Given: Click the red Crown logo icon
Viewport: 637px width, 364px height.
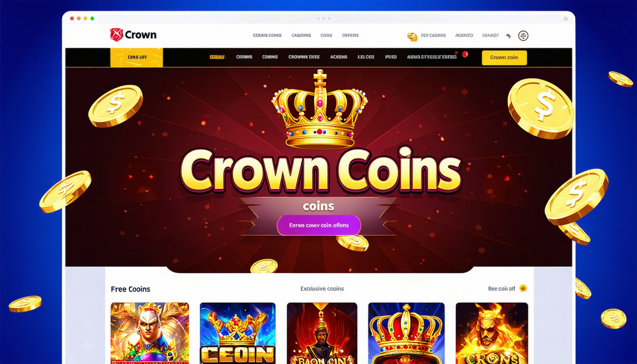Looking at the screenshot, I should coord(116,35).
